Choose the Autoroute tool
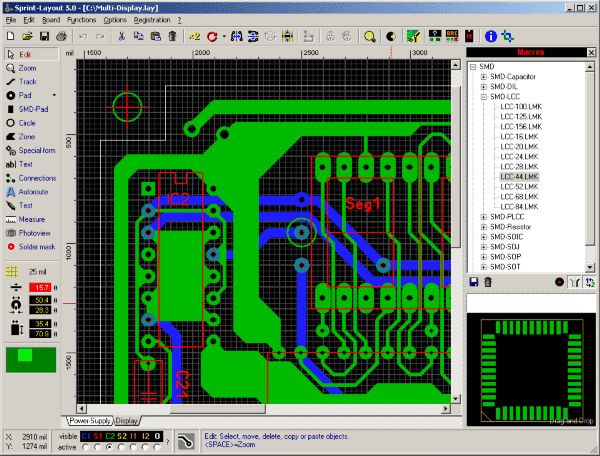The image size is (600, 456). pyautogui.click(x=33, y=191)
